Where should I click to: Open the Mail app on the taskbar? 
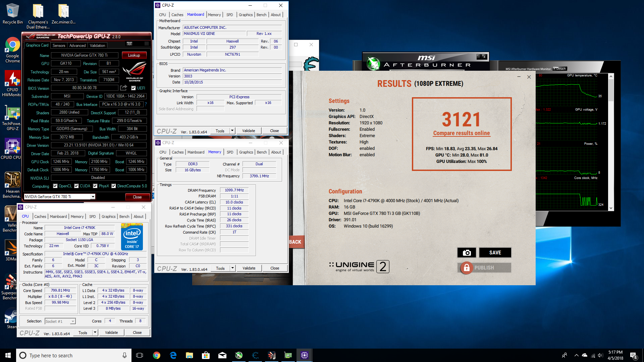[x=222, y=355]
